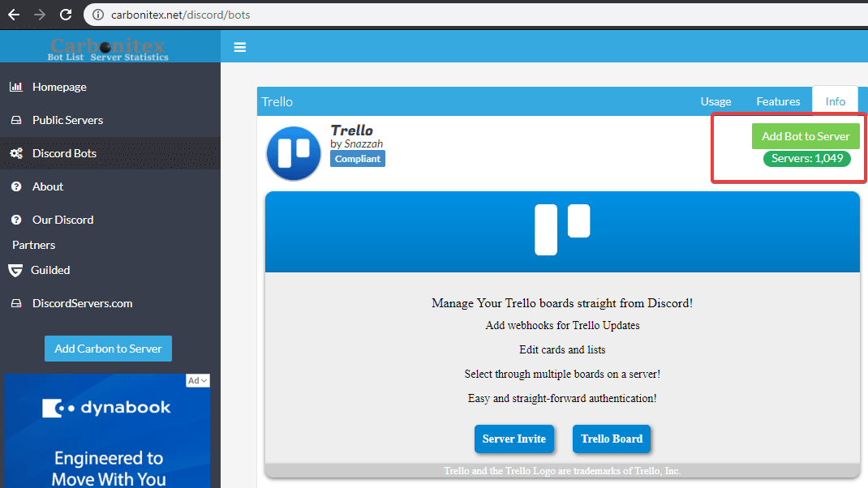Open the About page

pos(48,186)
